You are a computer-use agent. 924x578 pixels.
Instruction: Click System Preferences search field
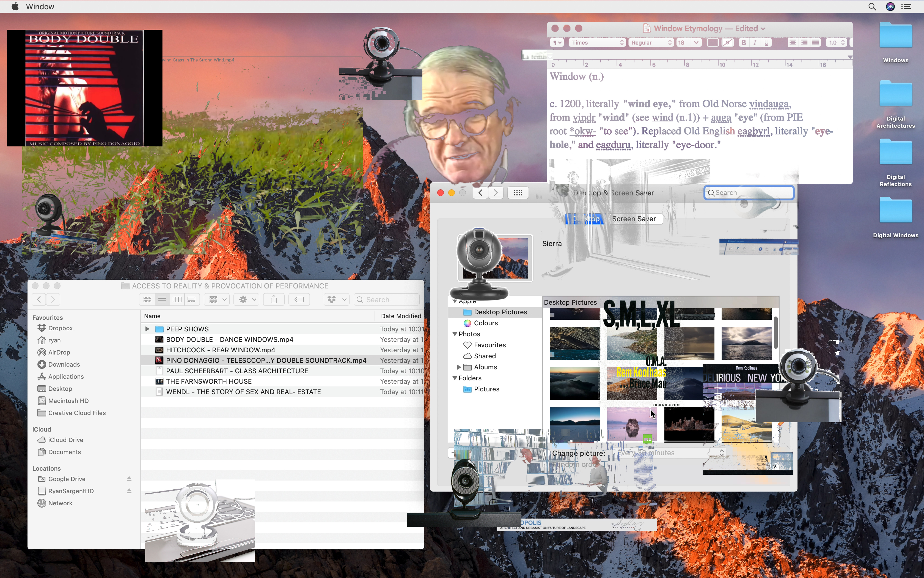point(749,193)
